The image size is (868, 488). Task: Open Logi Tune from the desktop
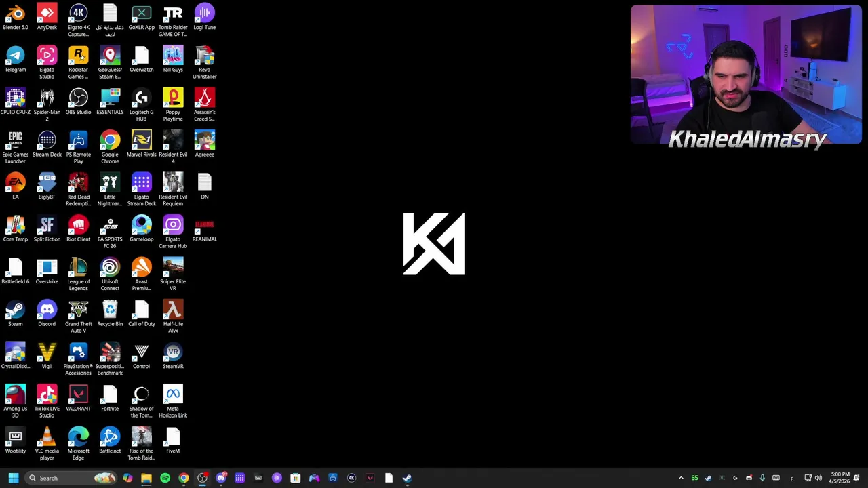(x=204, y=18)
